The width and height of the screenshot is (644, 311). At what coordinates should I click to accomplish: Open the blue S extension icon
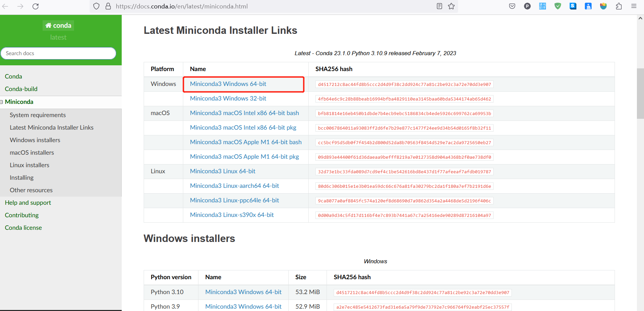573,6
